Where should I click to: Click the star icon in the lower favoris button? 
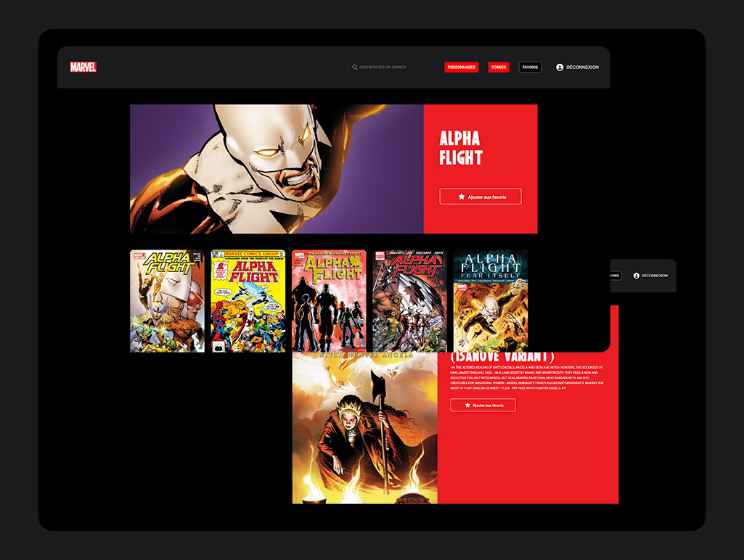point(467,405)
